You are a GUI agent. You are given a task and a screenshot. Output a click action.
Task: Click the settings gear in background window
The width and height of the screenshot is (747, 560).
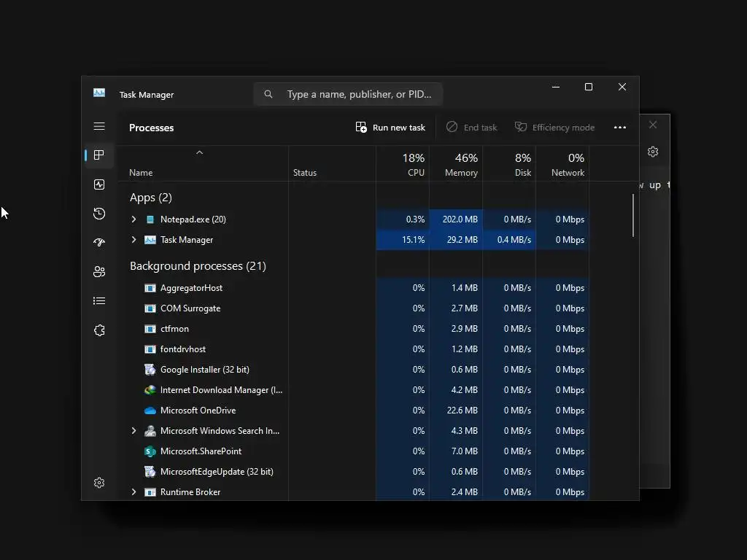[653, 152]
